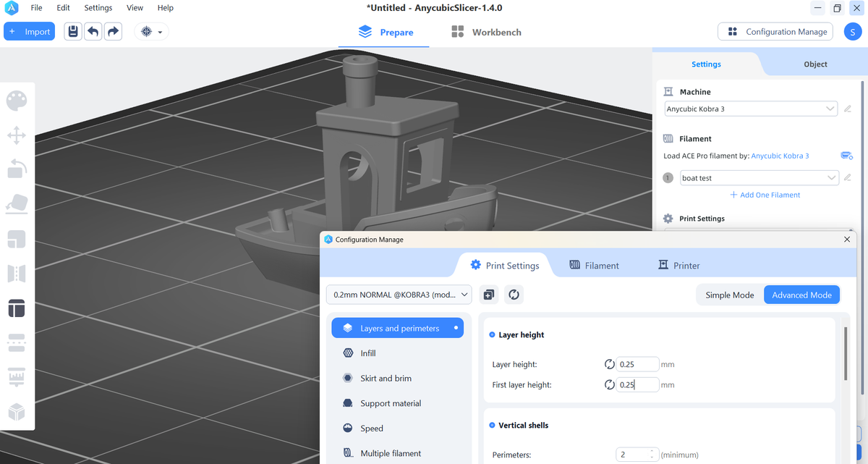
Task: Undo the last action
Action: 93,32
